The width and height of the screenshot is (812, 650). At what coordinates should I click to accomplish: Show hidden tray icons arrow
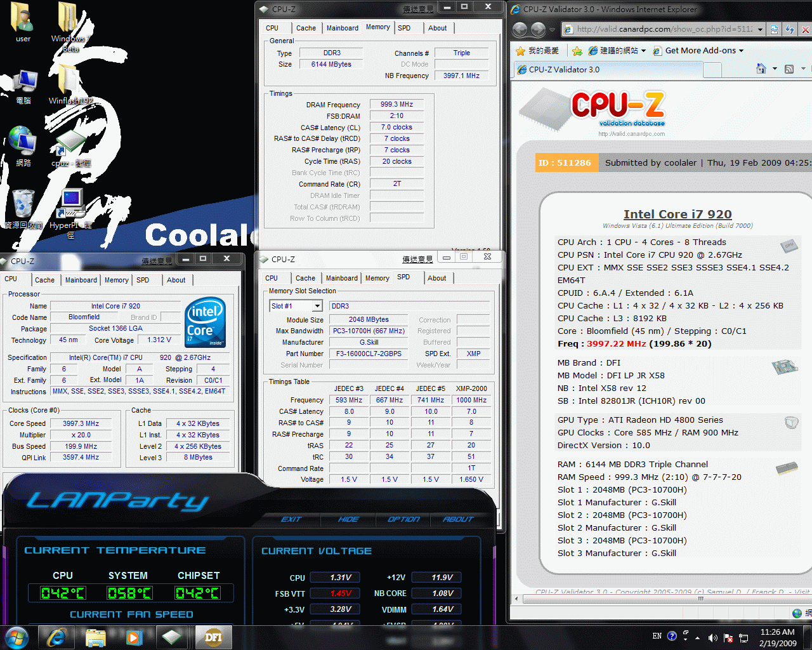698,637
